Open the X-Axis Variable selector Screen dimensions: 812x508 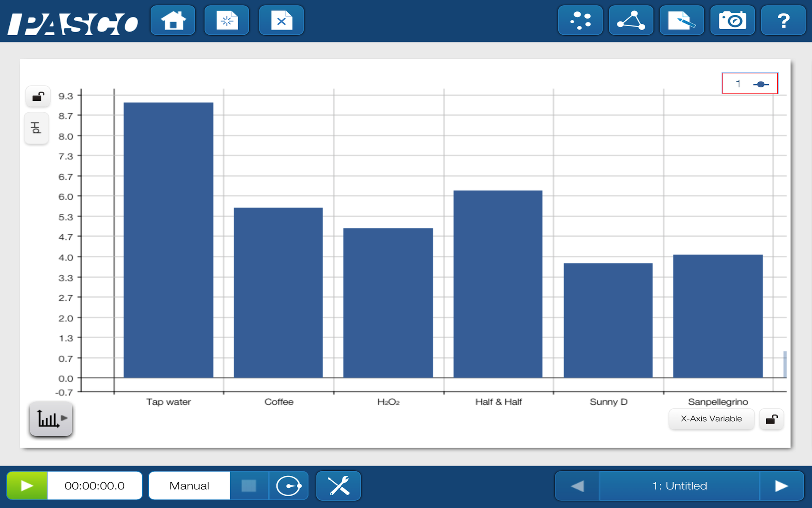point(711,419)
